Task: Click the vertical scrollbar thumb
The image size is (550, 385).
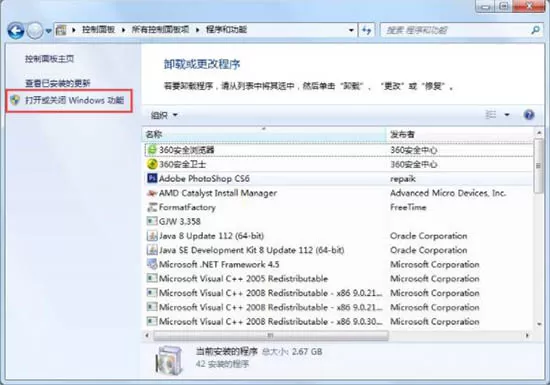Action: pyautogui.click(x=538, y=166)
